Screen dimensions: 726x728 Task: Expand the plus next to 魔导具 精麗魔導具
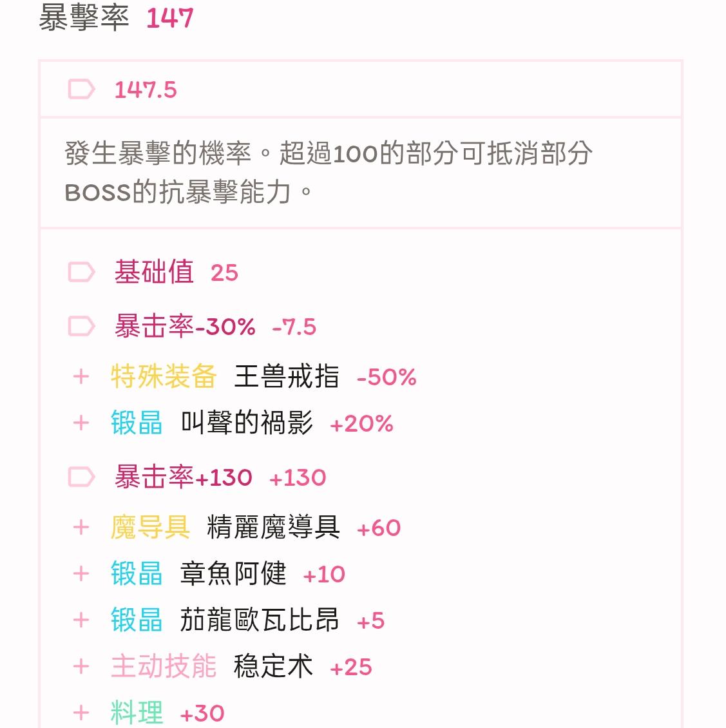pyautogui.click(x=81, y=528)
